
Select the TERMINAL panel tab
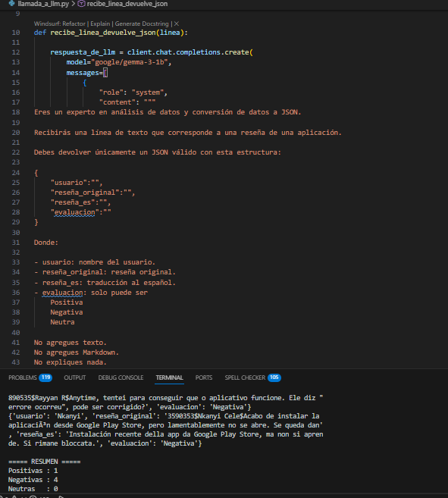pyautogui.click(x=169, y=377)
